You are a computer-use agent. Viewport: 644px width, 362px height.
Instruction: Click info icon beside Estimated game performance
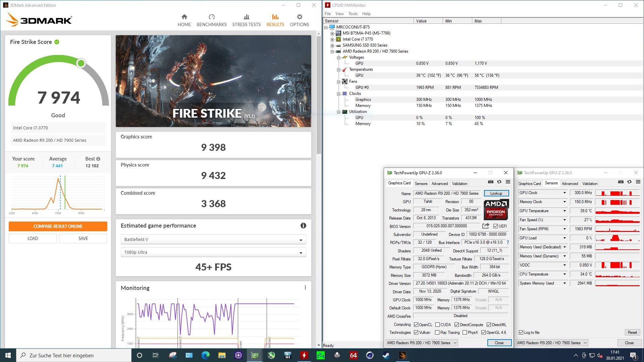click(303, 226)
